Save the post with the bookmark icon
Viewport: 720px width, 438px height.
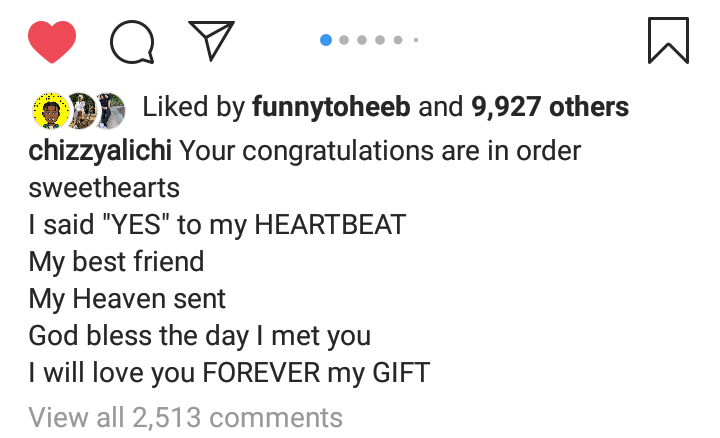pyautogui.click(x=668, y=41)
